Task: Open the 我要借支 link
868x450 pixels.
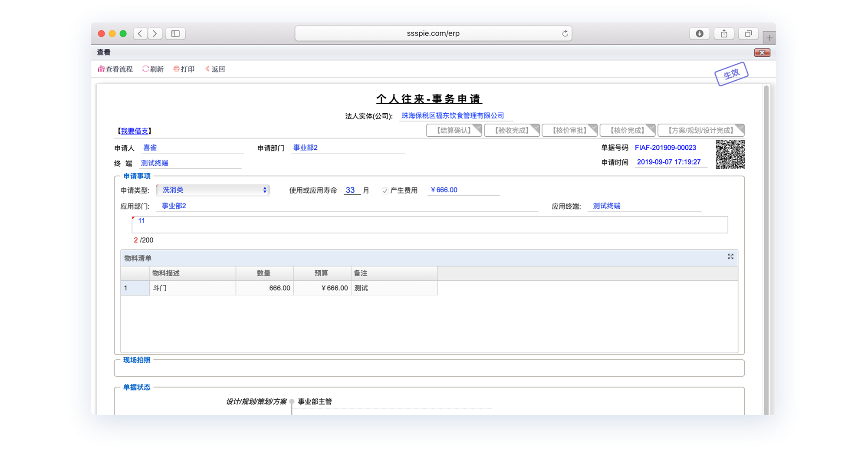Action: 135,131
